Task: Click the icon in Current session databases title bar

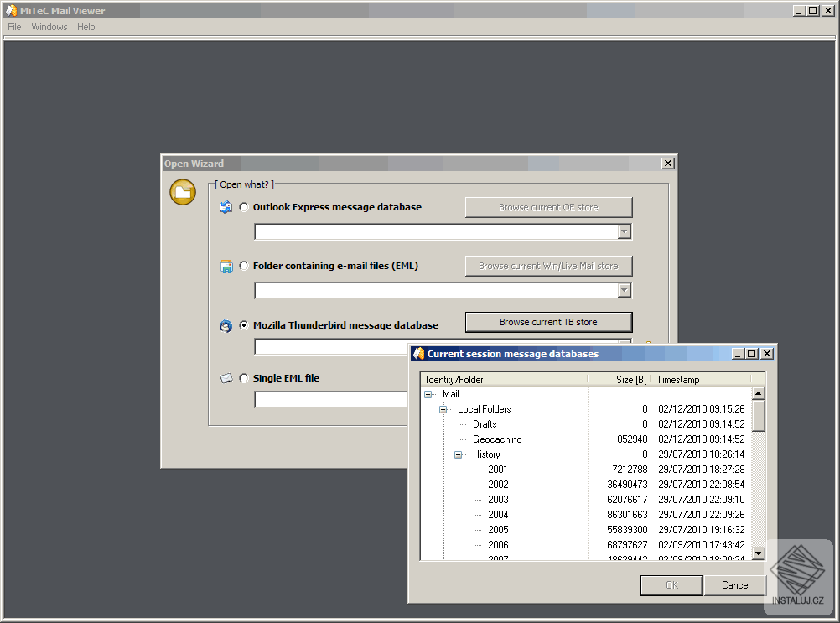Action: click(417, 353)
